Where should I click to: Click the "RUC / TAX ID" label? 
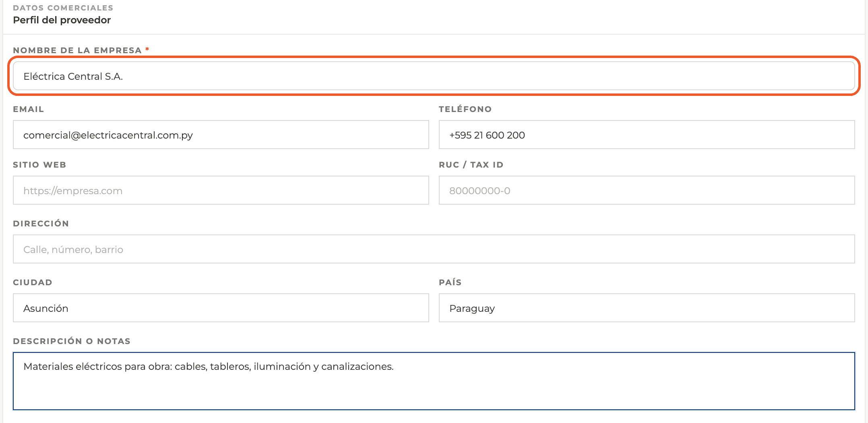[471, 165]
